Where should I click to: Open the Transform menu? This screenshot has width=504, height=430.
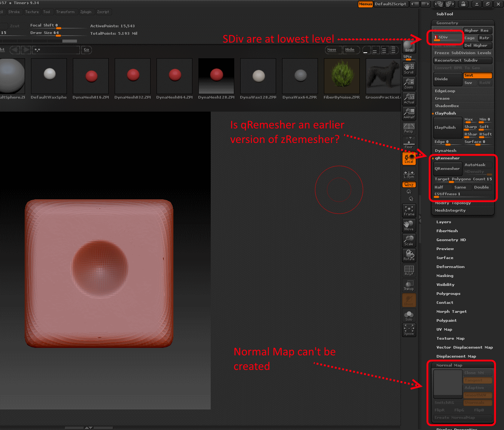(65, 12)
